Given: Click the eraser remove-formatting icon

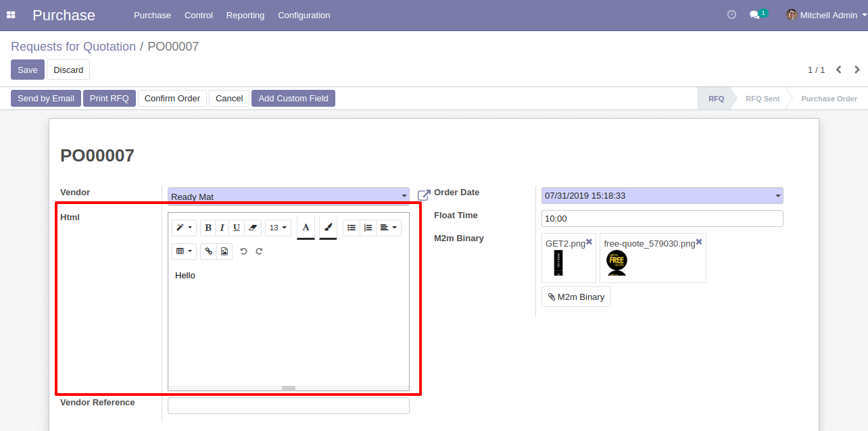Looking at the screenshot, I should [x=251, y=228].
